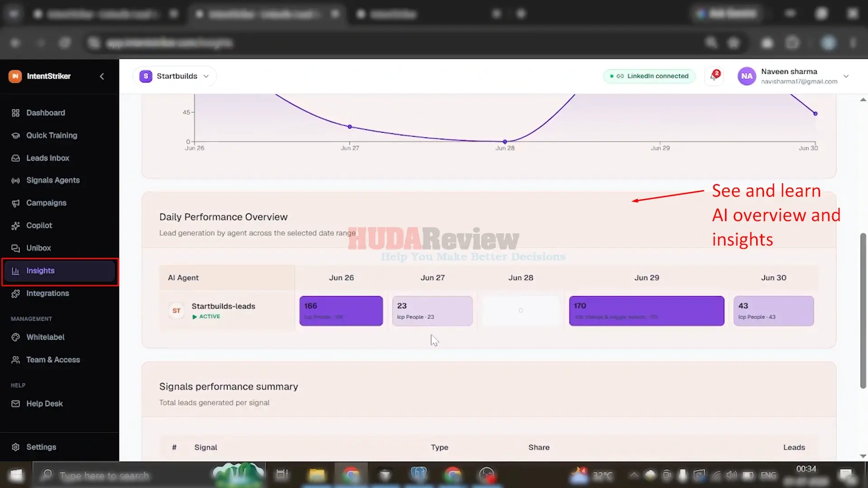Click the page vertical scrollbar thumb
The height and width of the screenshot is (488, 868).
point(863,311)
